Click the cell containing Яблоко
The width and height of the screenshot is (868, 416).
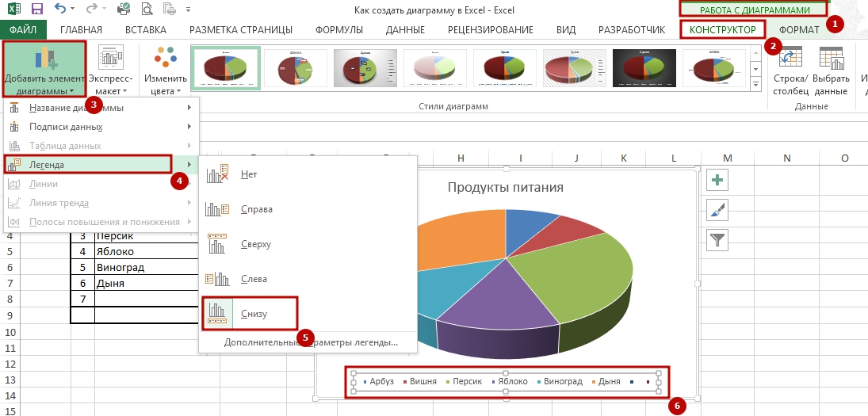(x=147, y=252)
